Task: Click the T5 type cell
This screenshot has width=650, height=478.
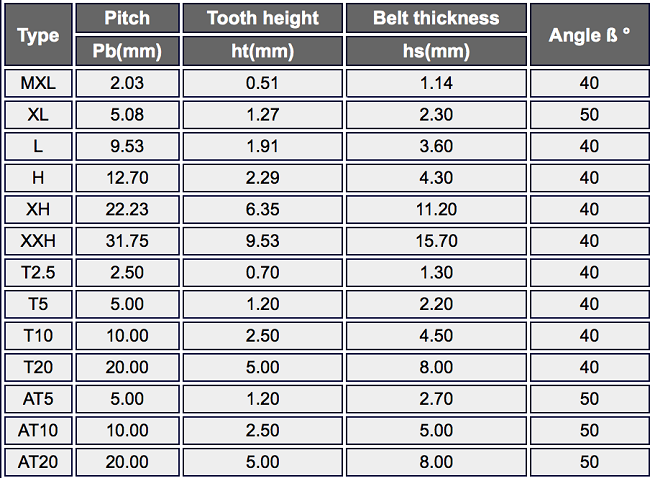Action: point(38,304)
